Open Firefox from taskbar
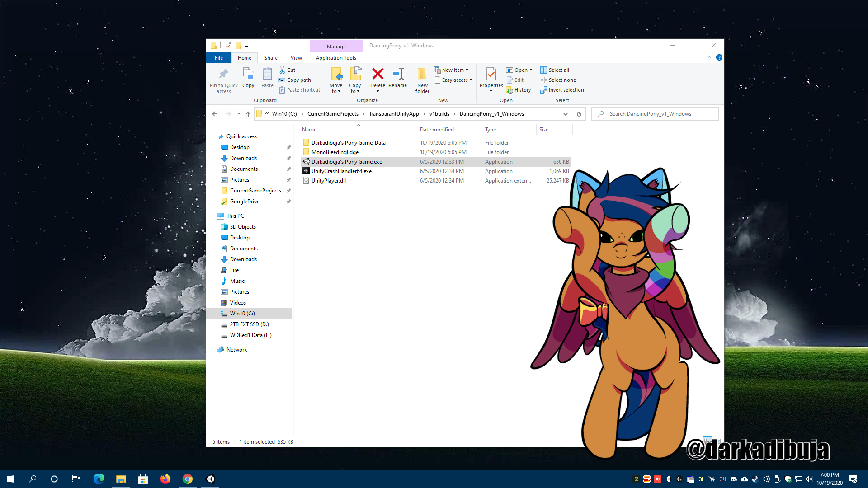 [x=165, y=479]
